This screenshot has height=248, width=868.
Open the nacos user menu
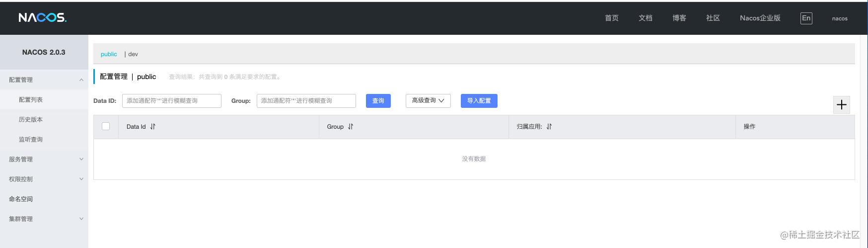click(x=840, y=18)
